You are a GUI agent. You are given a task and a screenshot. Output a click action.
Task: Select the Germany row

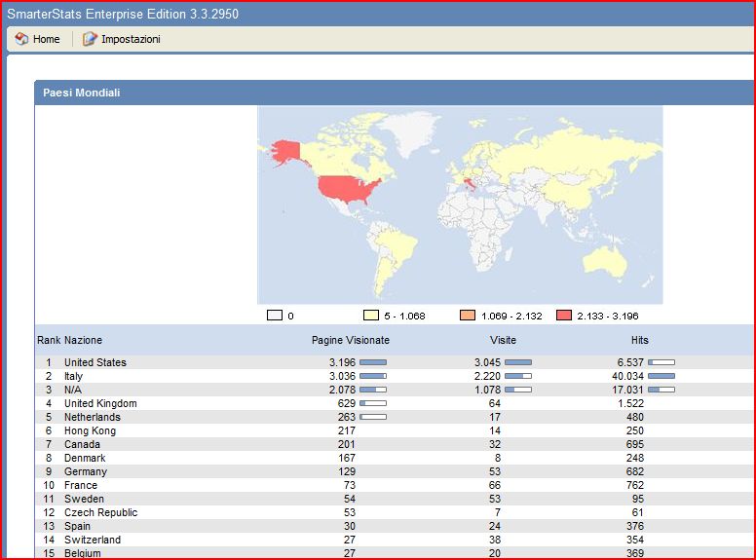click(x=394, y=471)
